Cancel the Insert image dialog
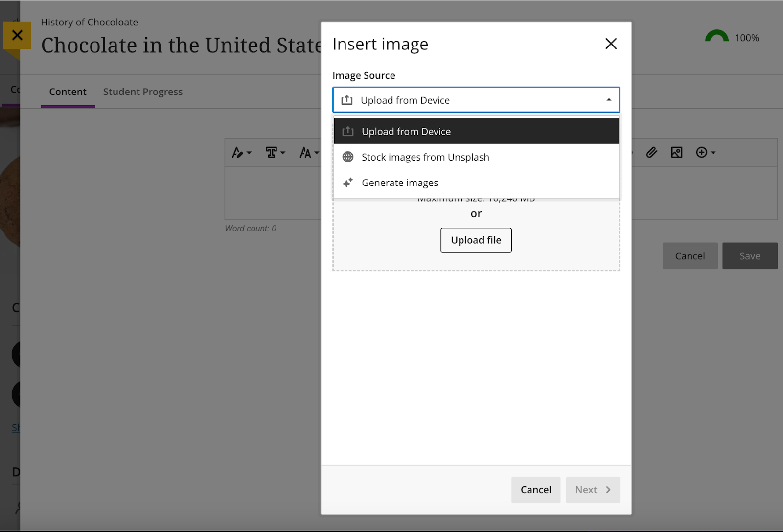 (535, 490)
